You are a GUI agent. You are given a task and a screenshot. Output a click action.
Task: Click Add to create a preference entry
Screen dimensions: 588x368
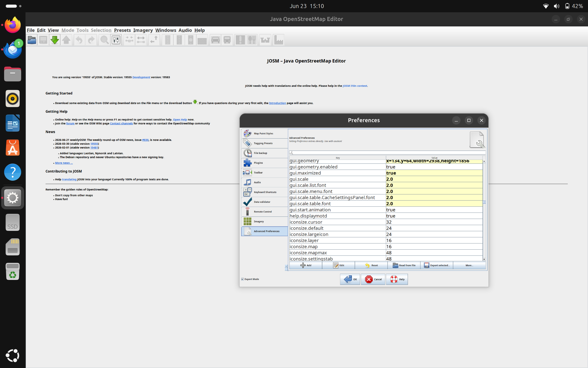(306, 265)
